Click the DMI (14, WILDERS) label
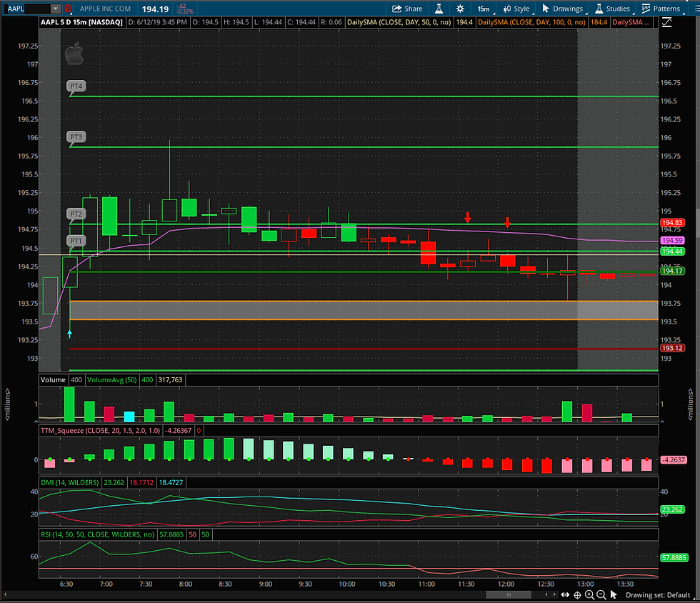The image size is (700, 603). pos(70,482)
